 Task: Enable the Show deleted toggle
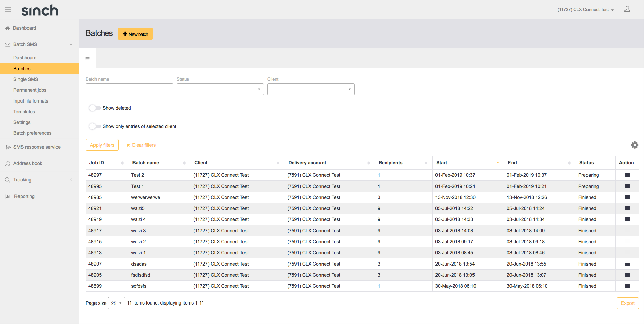click(95, 108)
